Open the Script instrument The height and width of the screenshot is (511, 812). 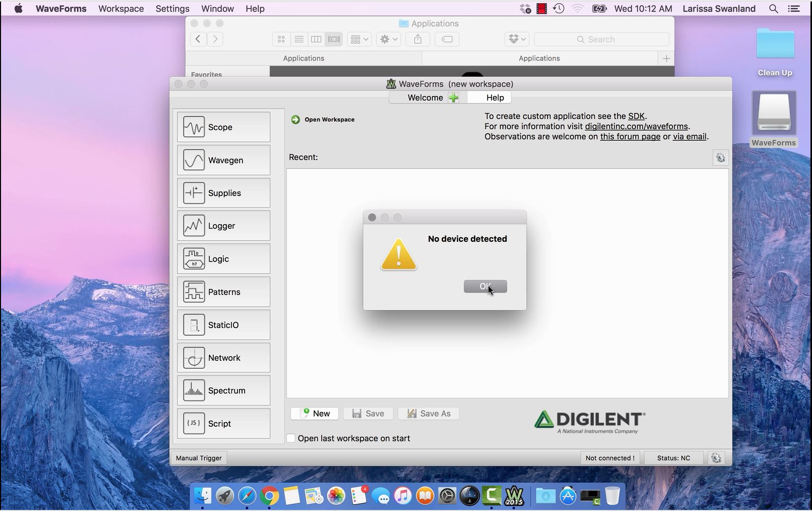click(223, 424)
